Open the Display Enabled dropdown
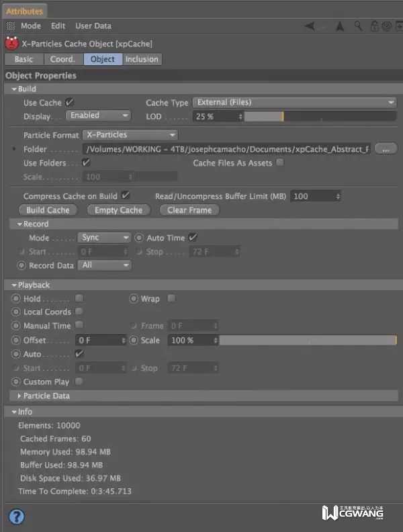This screenshot has width=403, height=532. pyautogui.click(x=98, y=116)
